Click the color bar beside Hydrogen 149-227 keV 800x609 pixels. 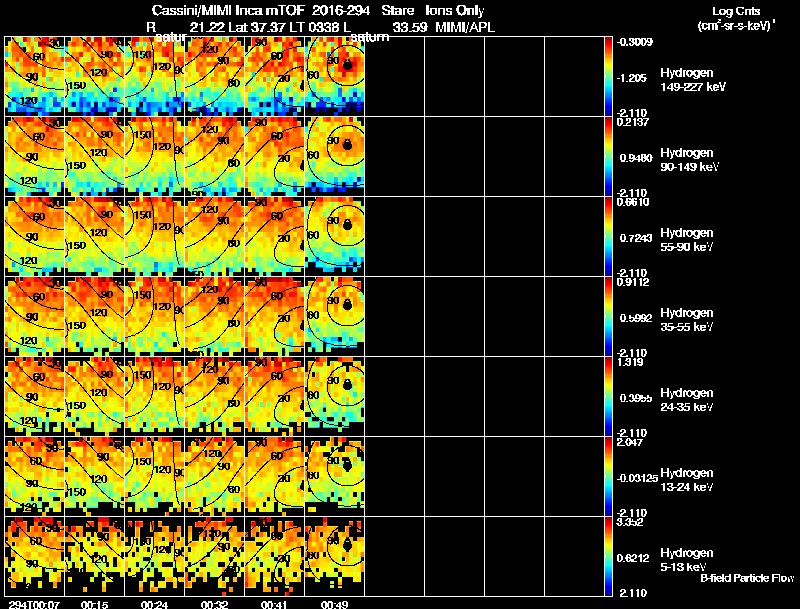click(x=608, y=76)
